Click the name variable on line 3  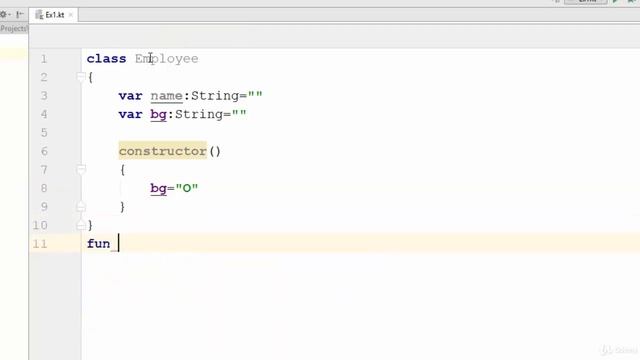click(167, 96)
